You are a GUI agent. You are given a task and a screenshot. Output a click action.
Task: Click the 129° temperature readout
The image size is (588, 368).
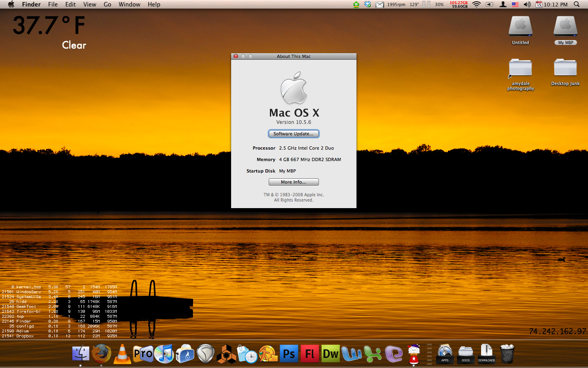coord(414,4)
